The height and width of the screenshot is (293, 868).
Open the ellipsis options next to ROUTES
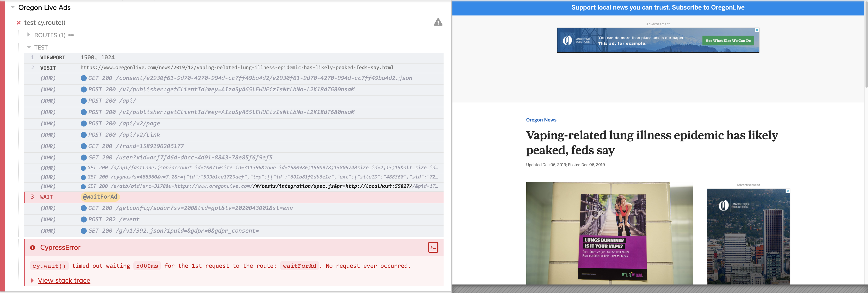pyautogui.click(x=70, y=34)
